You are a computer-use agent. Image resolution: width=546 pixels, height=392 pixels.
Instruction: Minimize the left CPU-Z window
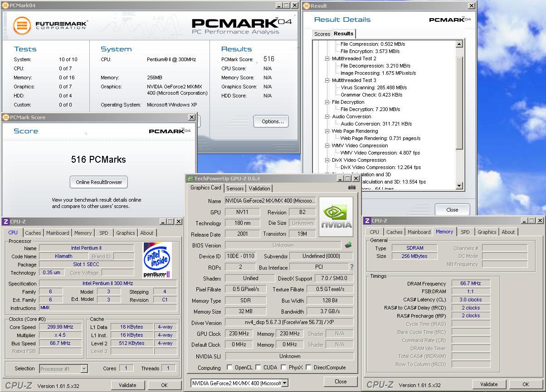tap(162, 222)
